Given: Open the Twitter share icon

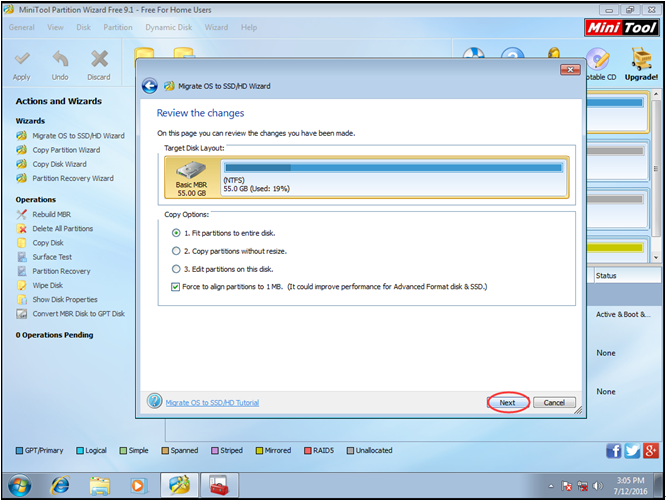Looking at the screenshot, I should point(632,450).
